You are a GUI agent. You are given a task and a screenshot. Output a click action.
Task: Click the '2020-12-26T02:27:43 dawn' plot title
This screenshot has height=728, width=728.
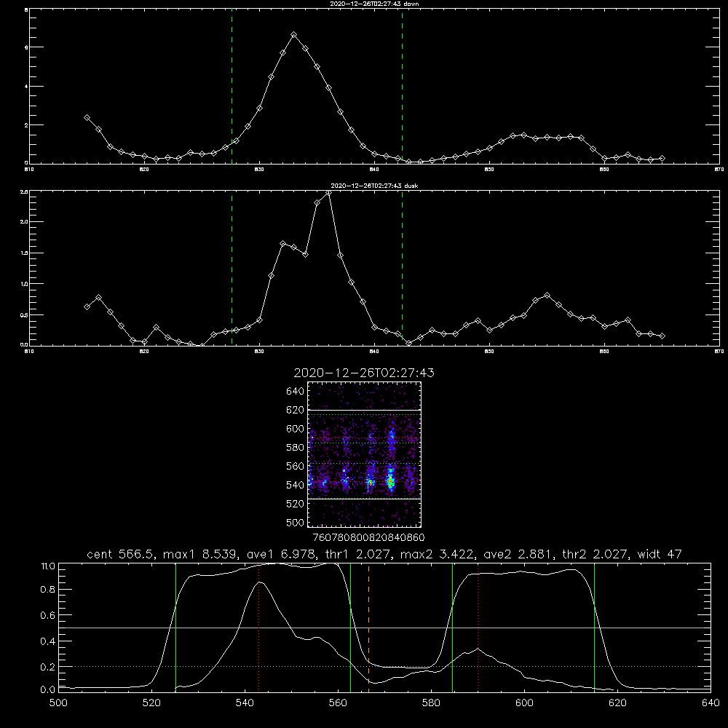point(374,4)
